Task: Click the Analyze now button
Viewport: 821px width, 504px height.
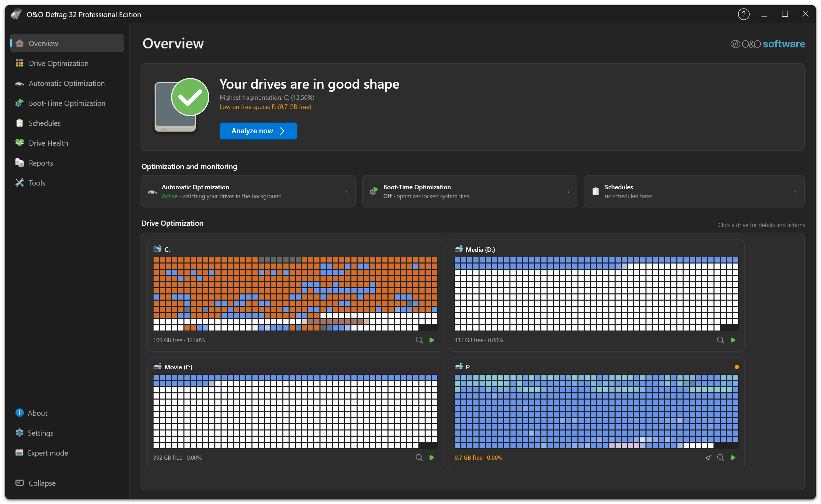Action: [x=258, y=131]
